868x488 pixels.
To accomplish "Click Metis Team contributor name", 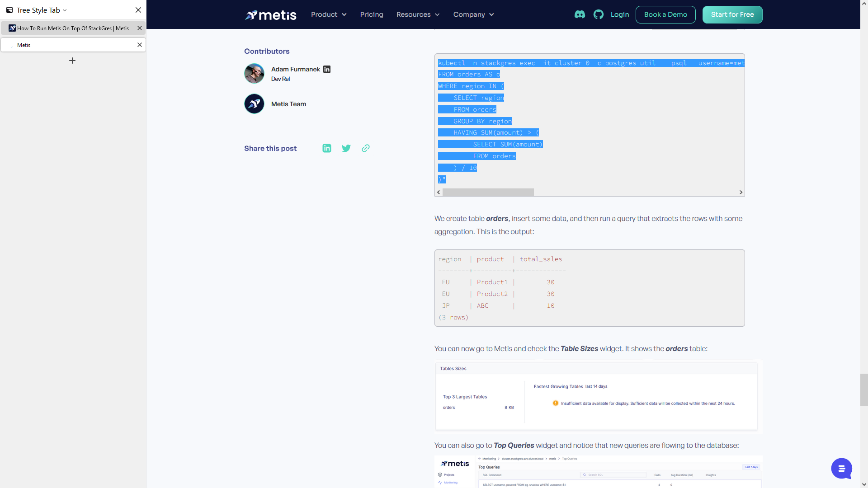I will point(288,104).
